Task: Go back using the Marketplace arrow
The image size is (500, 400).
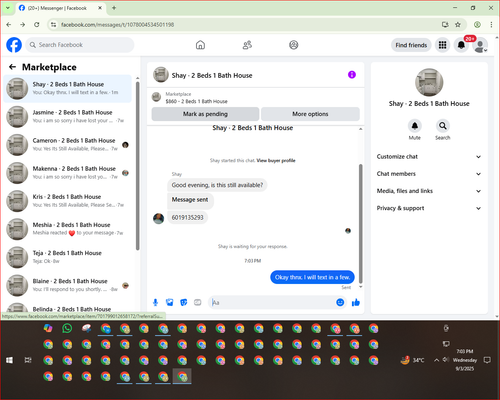Action: tap(12, 67)
